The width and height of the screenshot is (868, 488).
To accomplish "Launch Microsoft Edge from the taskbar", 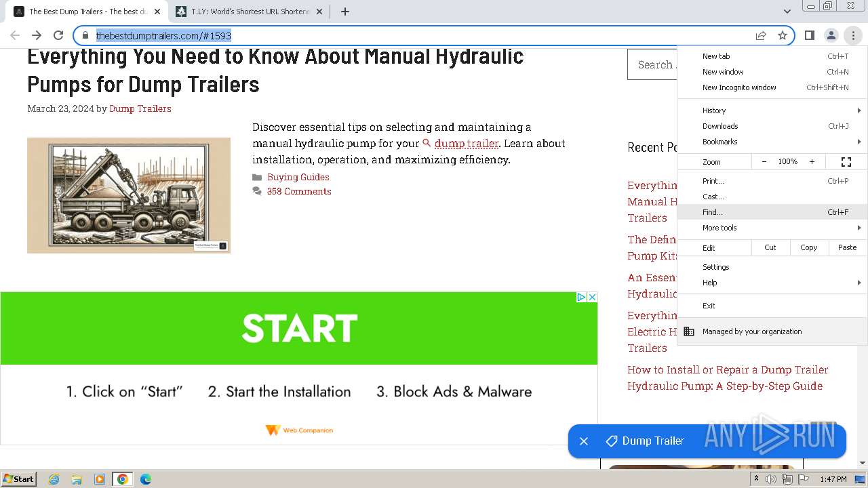I will tap(146, 479).
